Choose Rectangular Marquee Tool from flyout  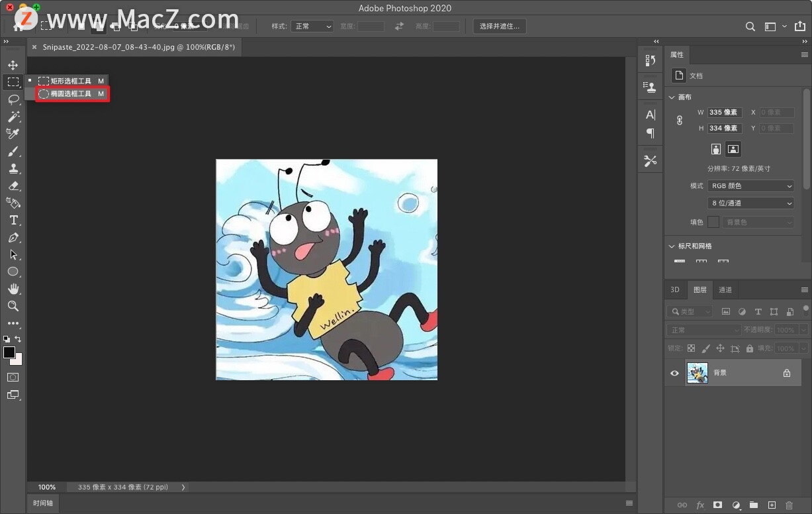pos(71,81)
